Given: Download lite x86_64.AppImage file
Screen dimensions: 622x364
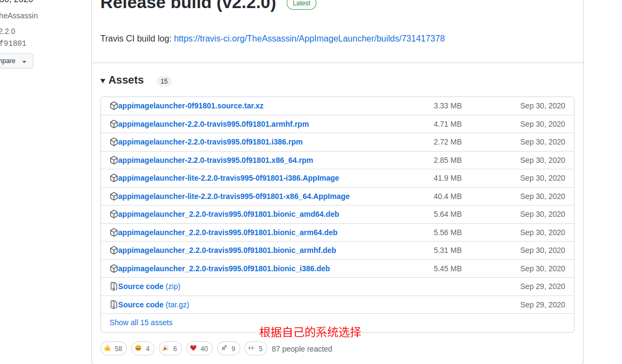Looking at the screenshot, I should tap(234, 196).
